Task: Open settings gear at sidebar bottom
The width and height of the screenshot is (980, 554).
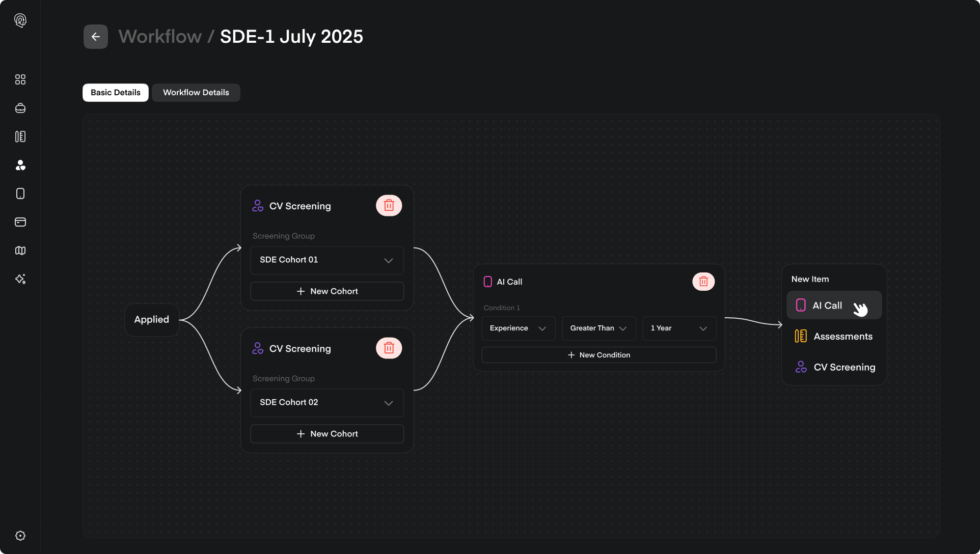Action: coord(20,536)
